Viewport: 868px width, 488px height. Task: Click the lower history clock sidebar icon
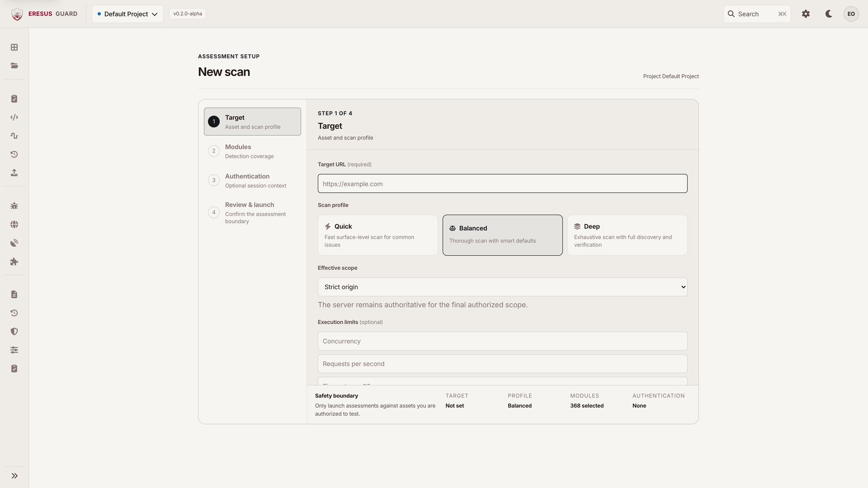pos(14,313)
